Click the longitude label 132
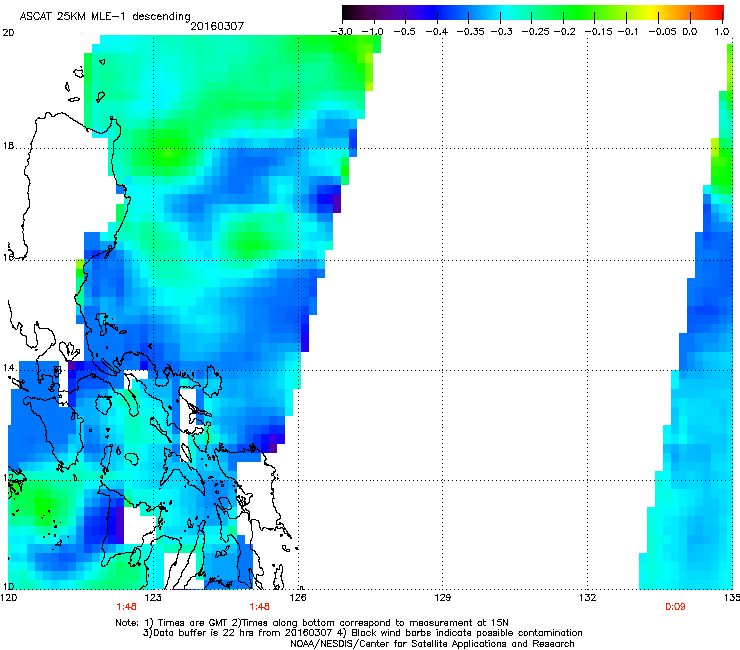This screenshot has width=740, height=650. (x=588, y=598)
